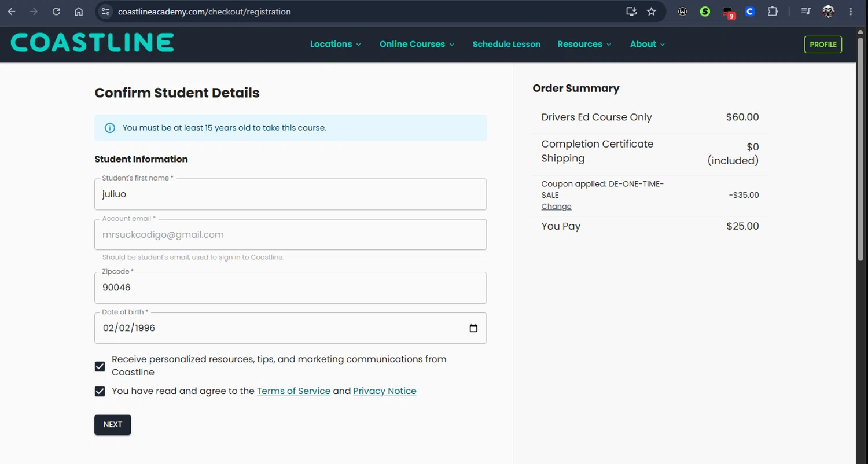Click the Order Summary heading
868x464 pixels.
576,89
